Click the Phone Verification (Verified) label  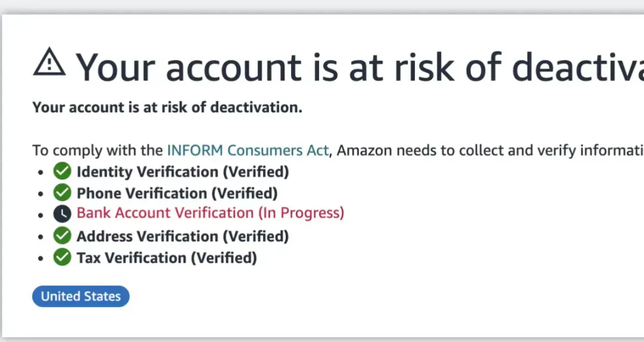(x=177, y=193)
